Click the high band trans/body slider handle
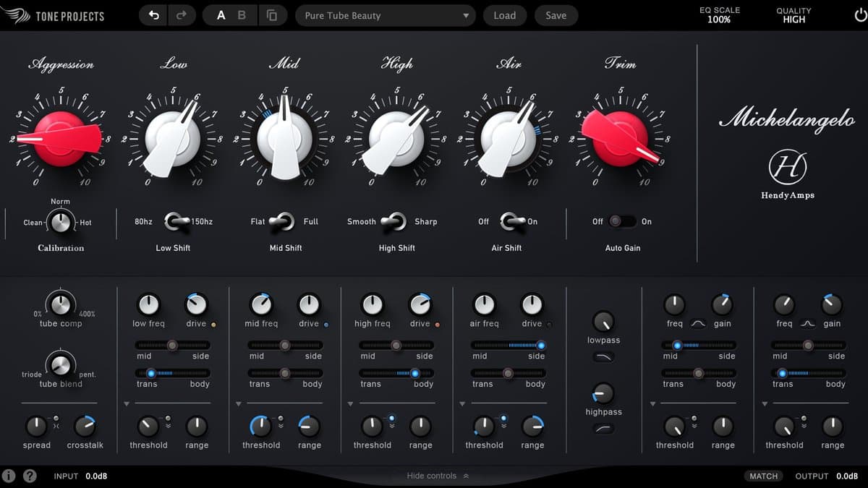 tap(414, 373)
